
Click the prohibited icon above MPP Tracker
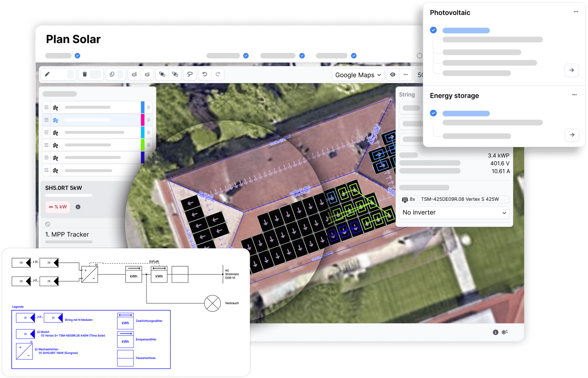(47, 224)
